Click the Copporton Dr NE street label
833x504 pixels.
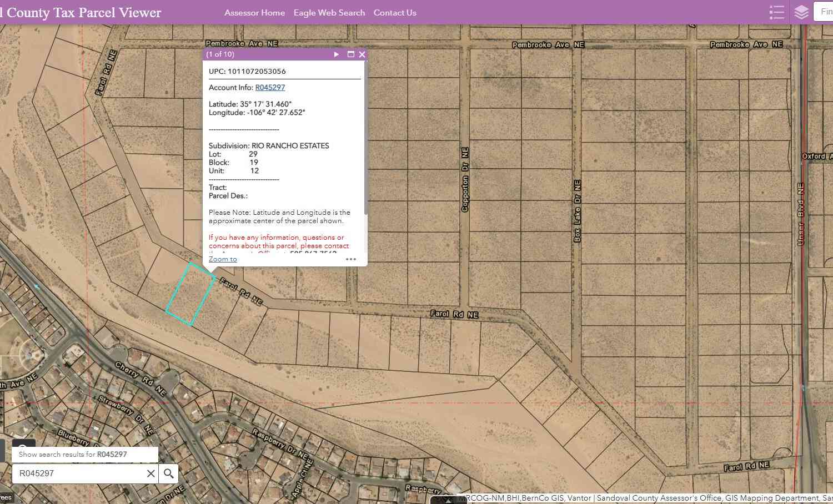click(x=465, y=179)
